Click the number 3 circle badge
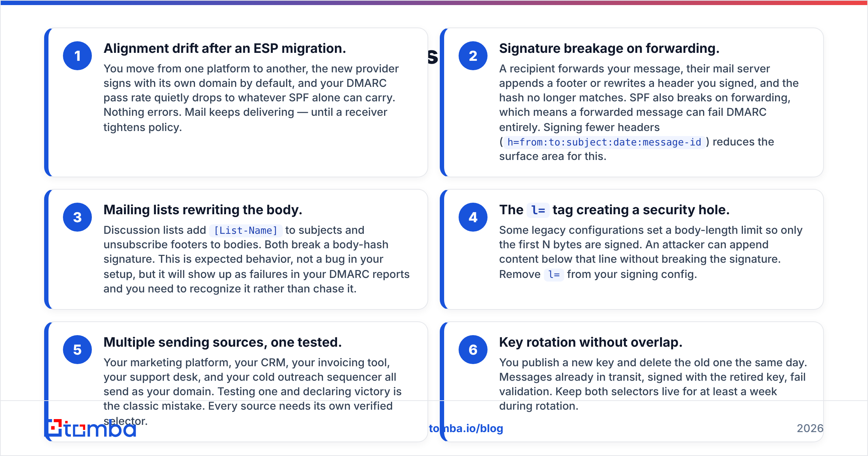 77,217
